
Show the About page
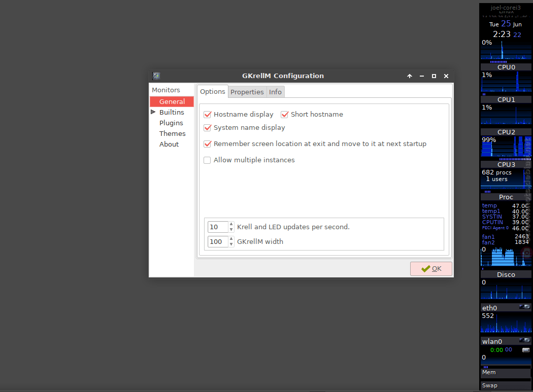(x=169, y=144)
